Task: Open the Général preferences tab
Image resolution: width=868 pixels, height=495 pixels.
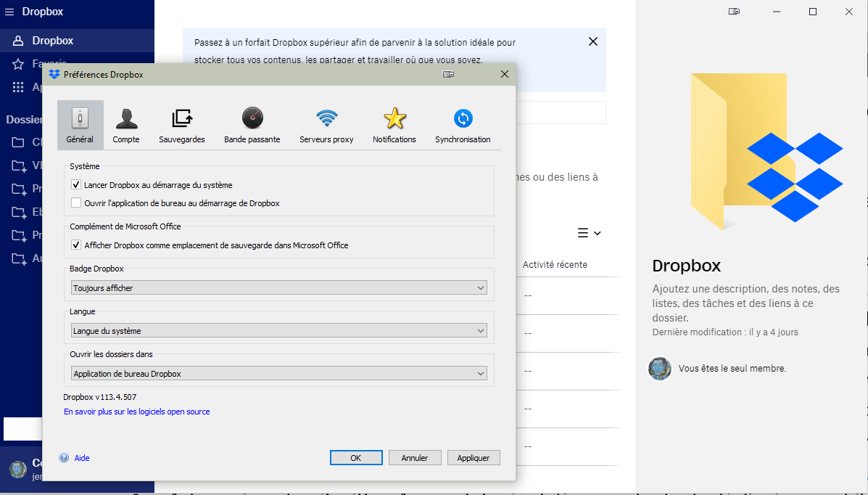Action: coord(80,125)
